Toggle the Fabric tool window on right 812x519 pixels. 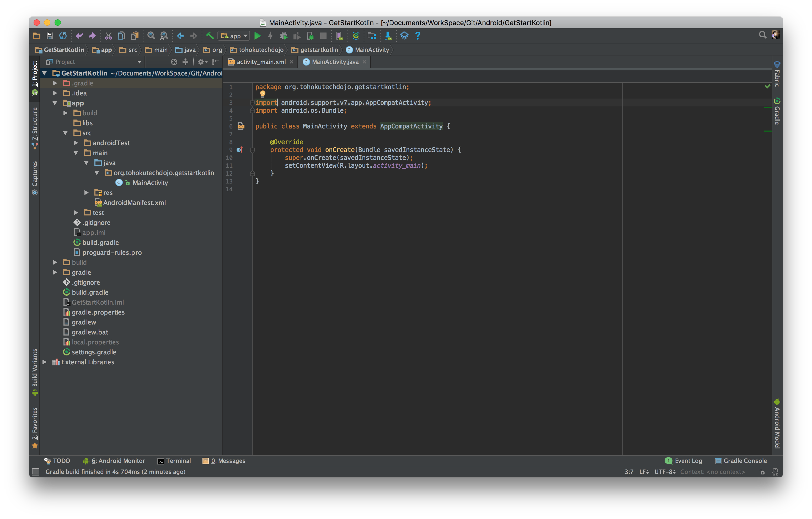[x=777, y=74]
